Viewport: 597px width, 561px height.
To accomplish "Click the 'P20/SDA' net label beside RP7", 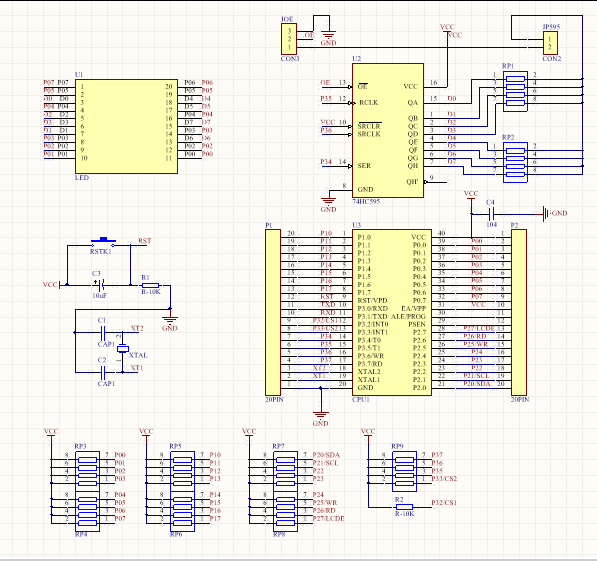I will click(326, 455).
